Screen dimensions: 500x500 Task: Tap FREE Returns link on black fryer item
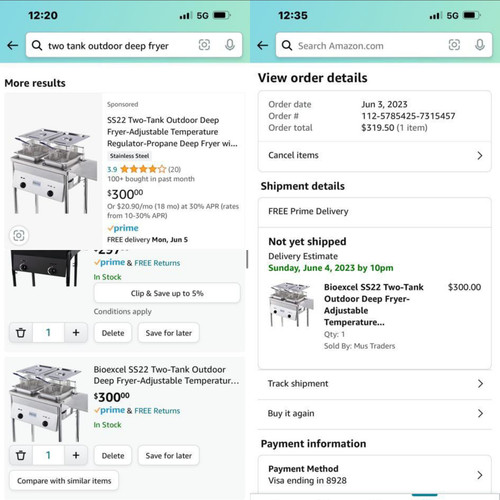tap(157, 263)
